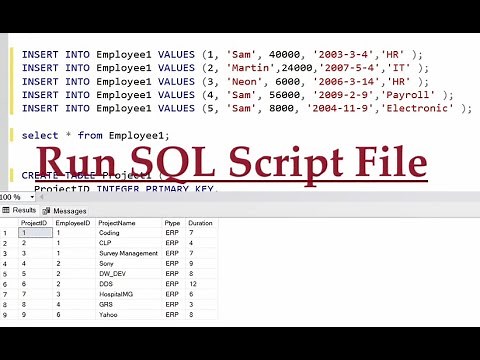This screenshot has width=480, height=360.
Task: Click the 'select * from Employee1;' statement
Action: point(95,136)
